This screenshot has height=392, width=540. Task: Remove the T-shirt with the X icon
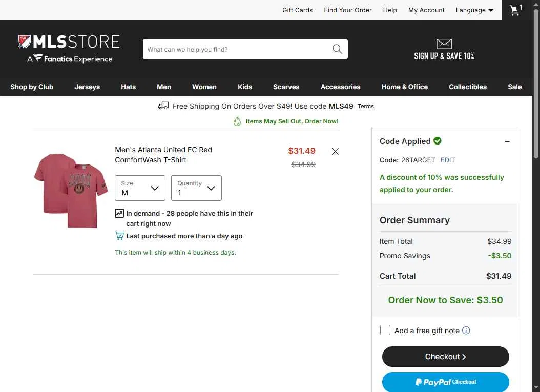(335, 151)
